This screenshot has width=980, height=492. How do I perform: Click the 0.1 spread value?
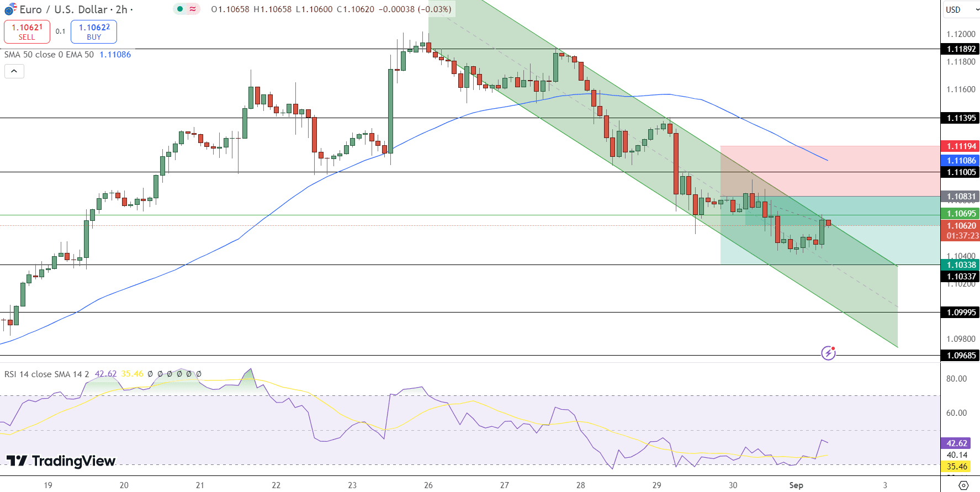61,31
